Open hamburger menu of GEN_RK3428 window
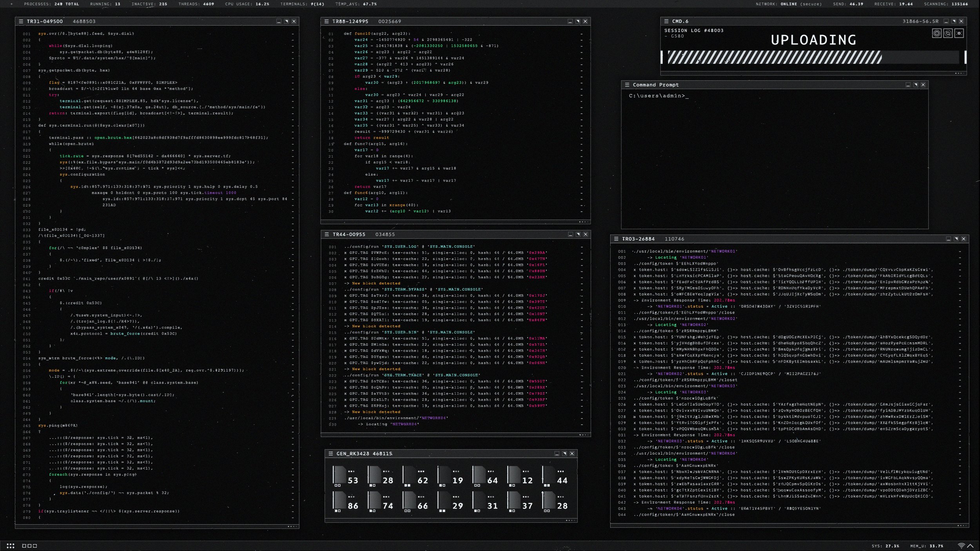980x551 pixels. click(x=330, y=453)
